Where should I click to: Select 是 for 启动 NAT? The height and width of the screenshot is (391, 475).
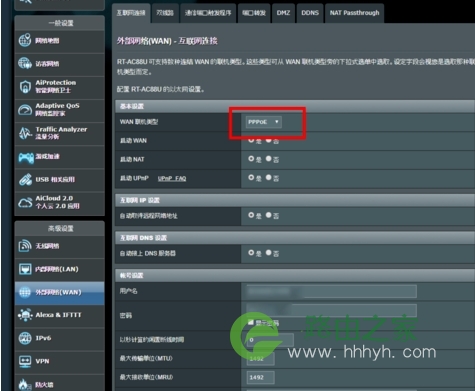point(251,159)
